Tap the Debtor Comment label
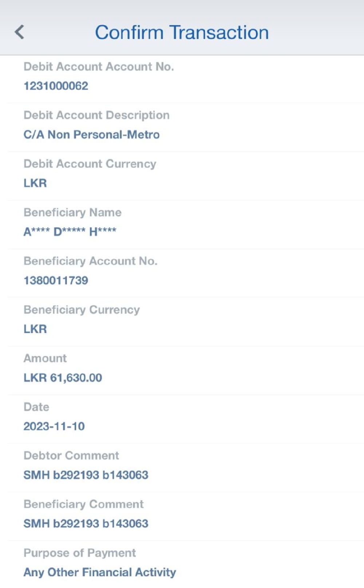364x588 pixels. [x=71, y=455]
